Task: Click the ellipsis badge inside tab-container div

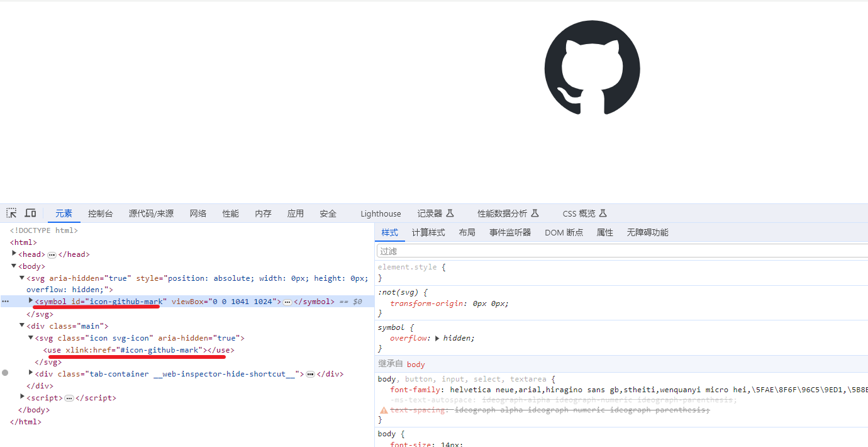Action: pos(310,374)
